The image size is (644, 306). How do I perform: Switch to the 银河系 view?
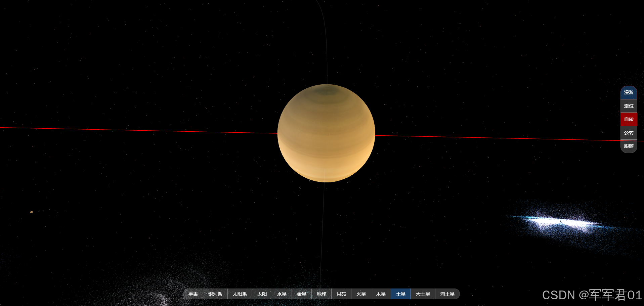(x=215, y=294)
